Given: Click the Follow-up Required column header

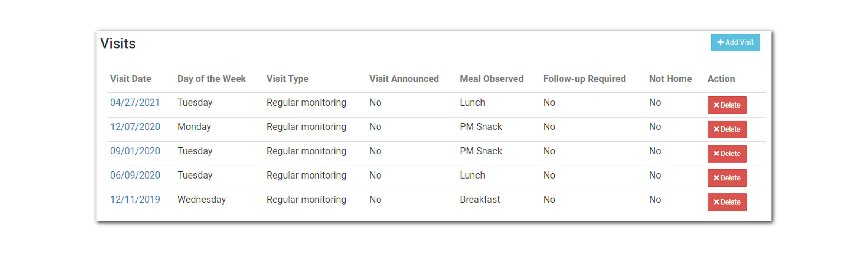Looking at the screenshot, I should pos(584,79).
